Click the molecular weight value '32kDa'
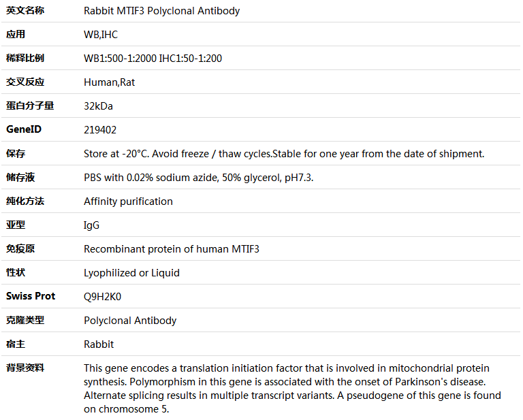The height and width of the screenshot is (420, 523). pyautogui.click(x=98, y=106)
